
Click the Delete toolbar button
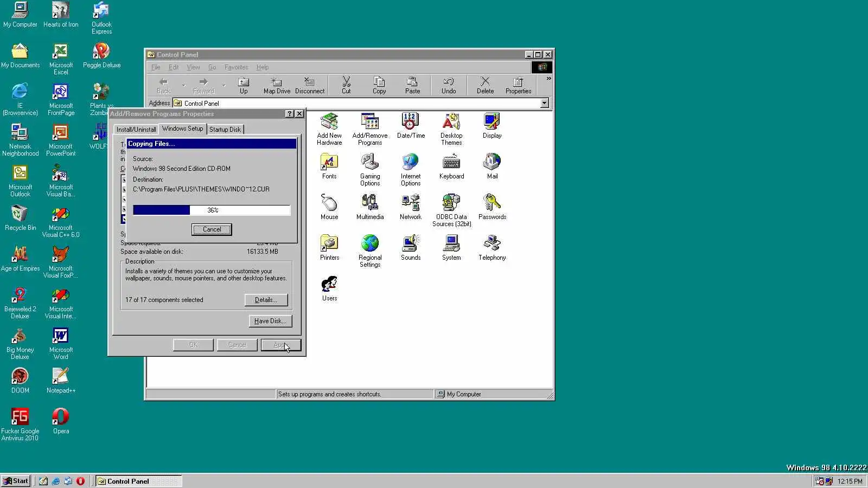pyautogui.click(x=485, y=85)
